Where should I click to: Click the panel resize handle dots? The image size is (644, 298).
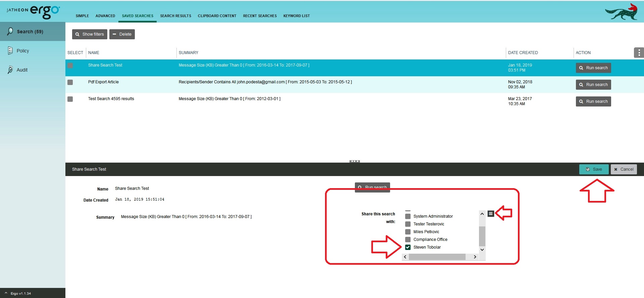(355, 161)
